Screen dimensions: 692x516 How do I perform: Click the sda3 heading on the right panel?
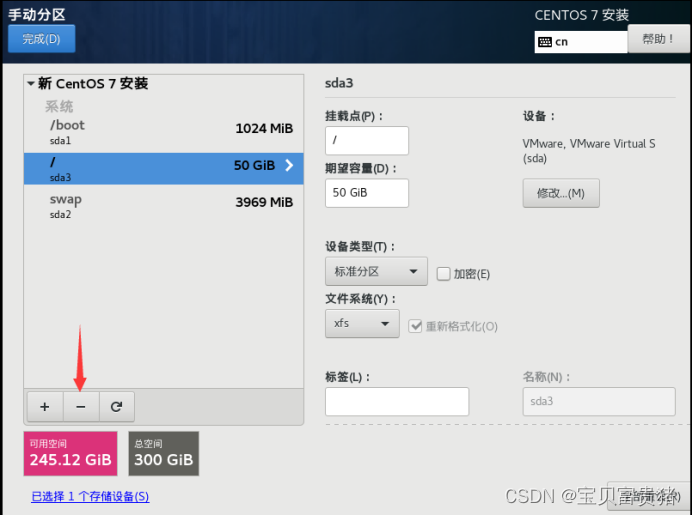click(x=339, y=83)
